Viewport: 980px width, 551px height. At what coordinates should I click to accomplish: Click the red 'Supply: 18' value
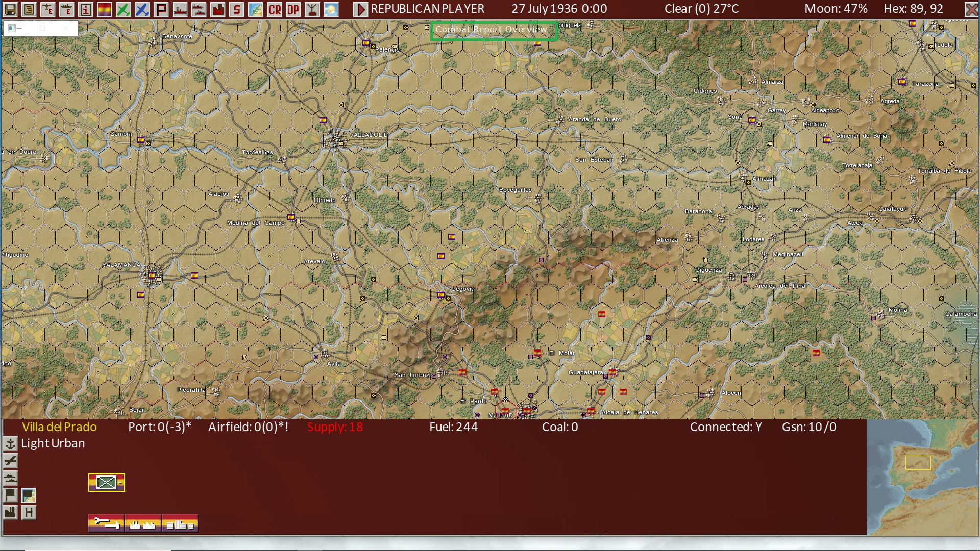pos(335,427)
